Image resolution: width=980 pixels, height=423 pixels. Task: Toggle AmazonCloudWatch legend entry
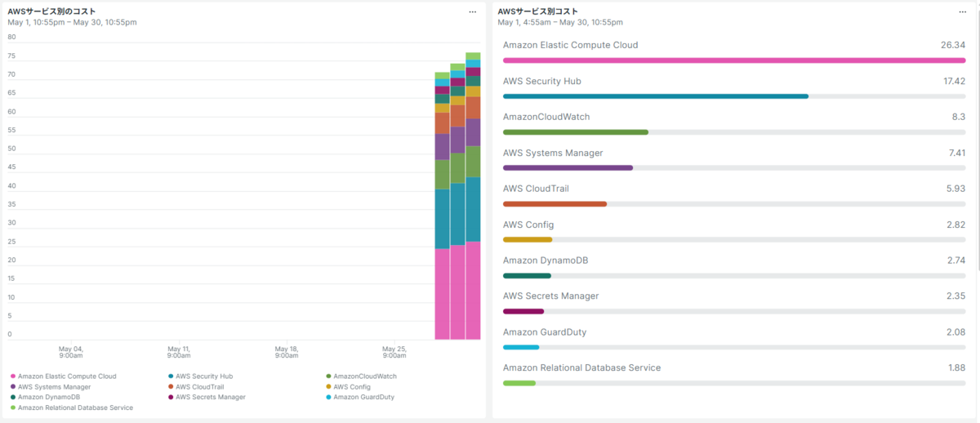(x=361, y=376)
